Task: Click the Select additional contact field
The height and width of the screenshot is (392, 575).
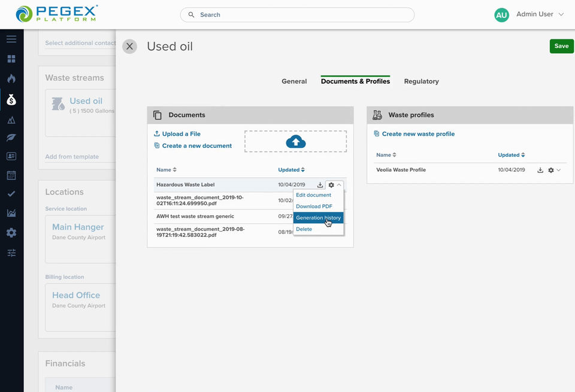Action: [x=80, y=43]
